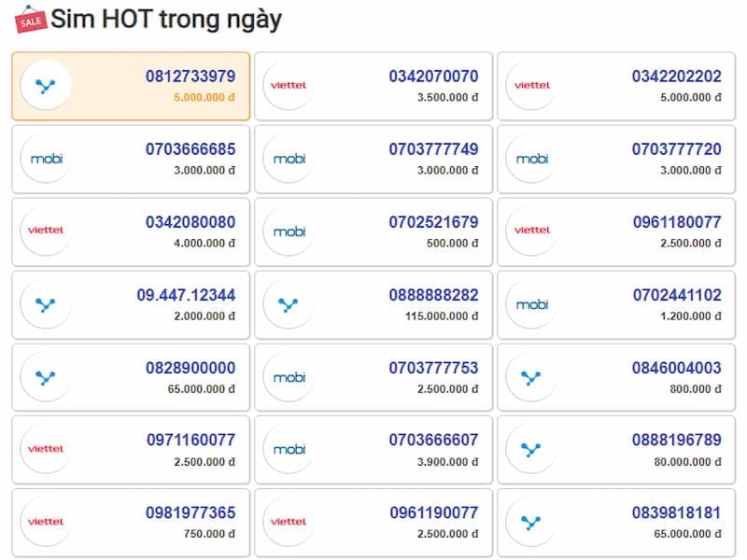Click the Viettel logo beside 0342070070
This screenshot has height=560, width=747.
pyautogui.click(x=289, y=86)
